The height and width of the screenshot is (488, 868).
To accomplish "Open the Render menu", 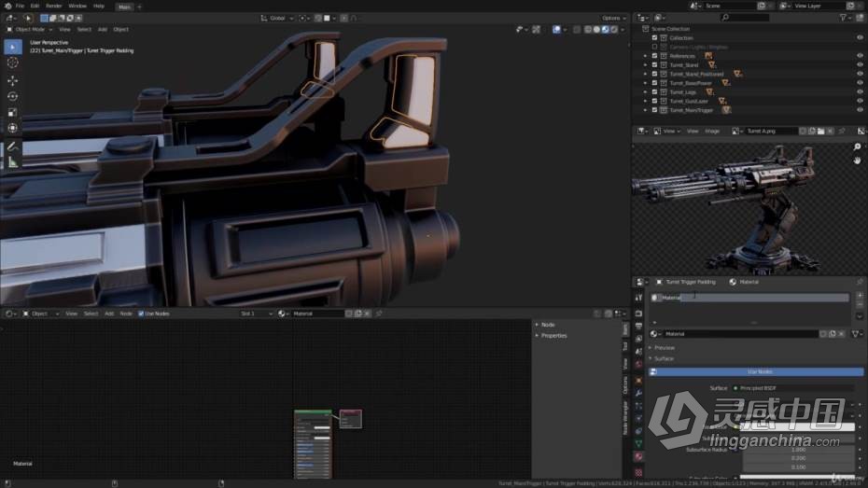I will [x=54, y=6].
